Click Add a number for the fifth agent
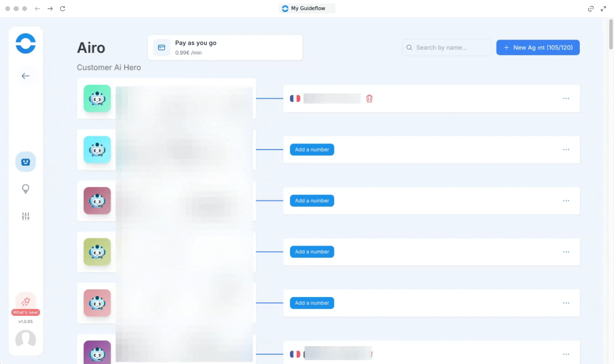The height and width of the screenshot is (364, 614). tap(312, 303)
